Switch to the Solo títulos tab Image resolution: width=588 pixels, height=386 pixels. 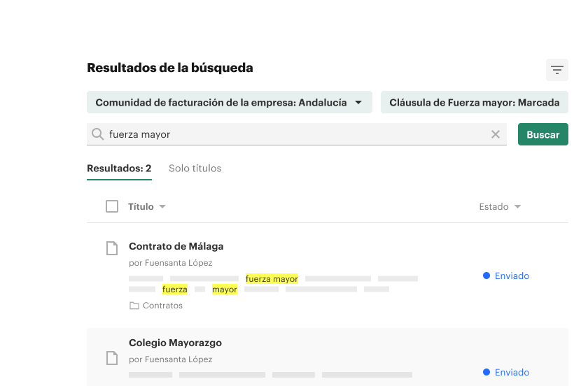pos(195,169)
